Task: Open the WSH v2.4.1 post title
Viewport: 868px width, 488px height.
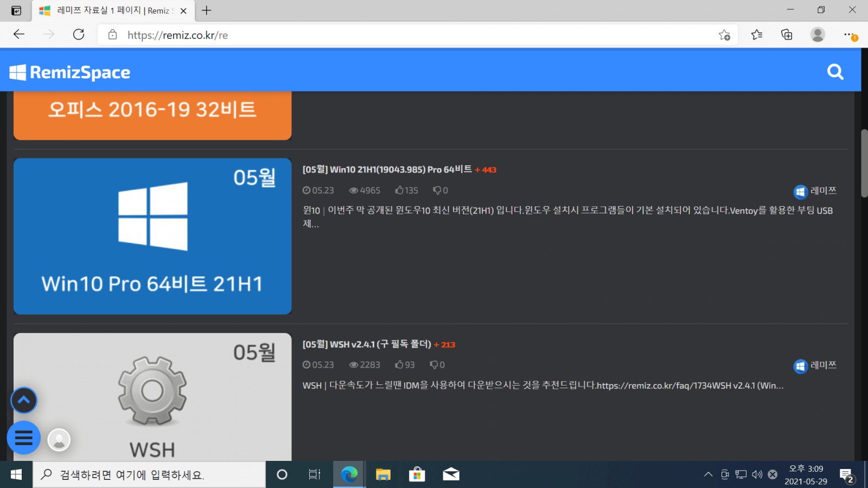Action: coord(367,344)
